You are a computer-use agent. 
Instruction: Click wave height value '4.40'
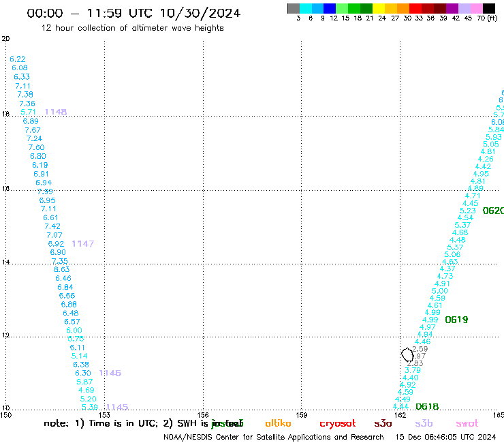click(x=411, y=378)
